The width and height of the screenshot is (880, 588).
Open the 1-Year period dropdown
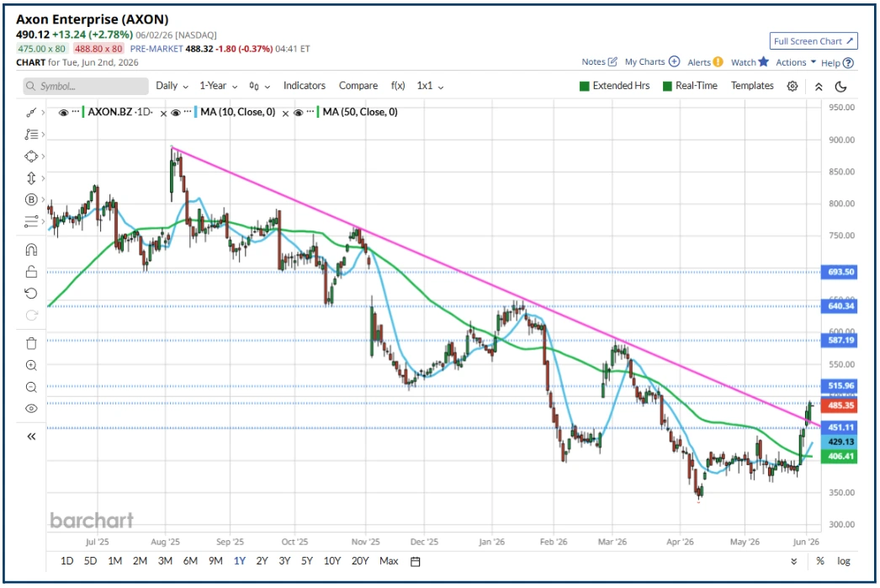(218, 86)
